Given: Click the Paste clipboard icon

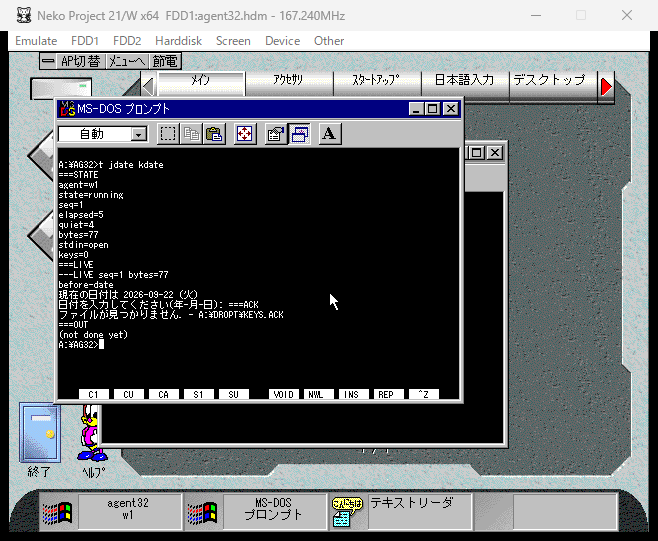Looking at the screenshot, I should tap(214, 134).
